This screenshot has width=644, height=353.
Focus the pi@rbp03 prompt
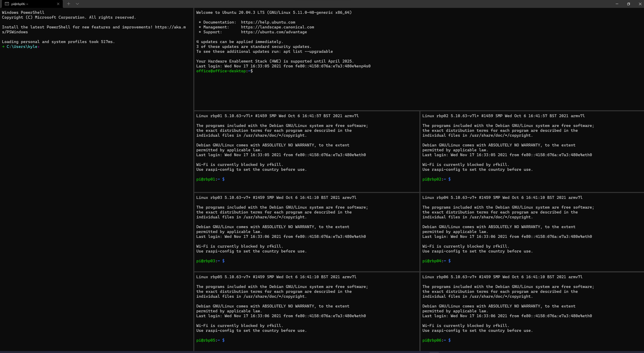[210, 261]
